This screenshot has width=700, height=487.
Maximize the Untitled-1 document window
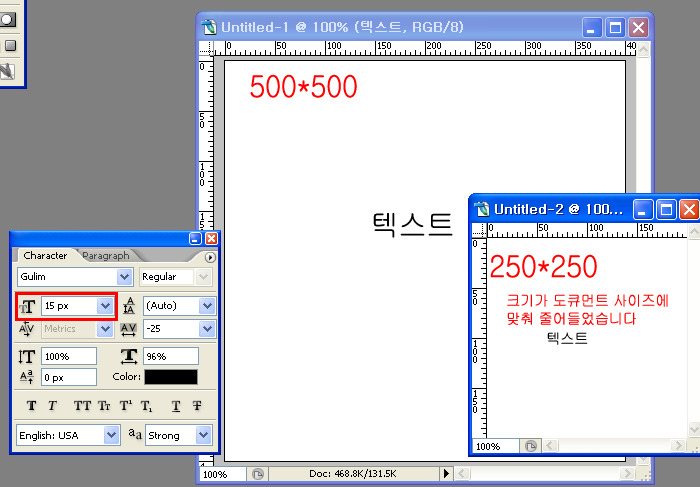pos(615,28)
